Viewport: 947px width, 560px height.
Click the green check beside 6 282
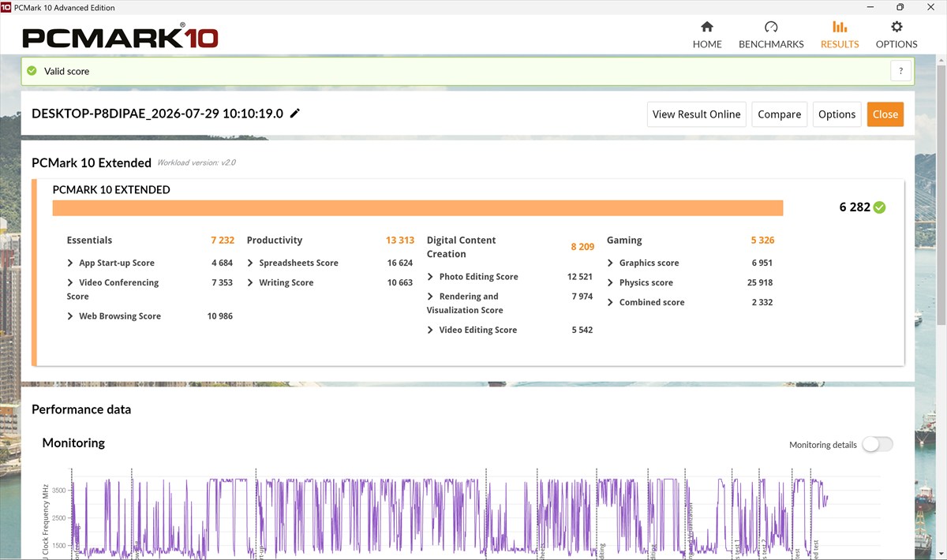click(880, 207)
